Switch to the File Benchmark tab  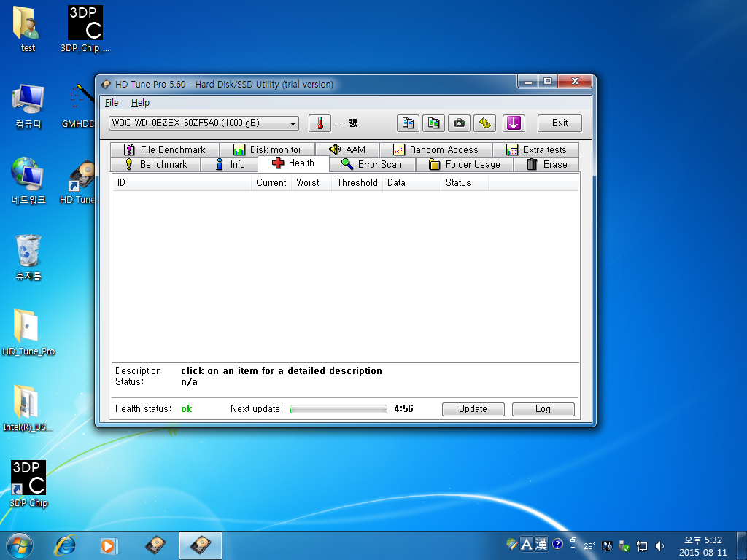(165, 149)
